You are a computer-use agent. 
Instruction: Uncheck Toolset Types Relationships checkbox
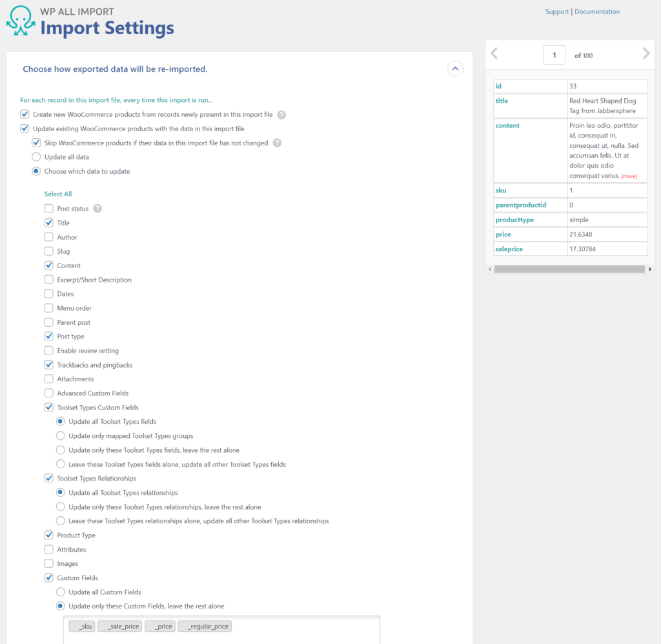(49, 478)
